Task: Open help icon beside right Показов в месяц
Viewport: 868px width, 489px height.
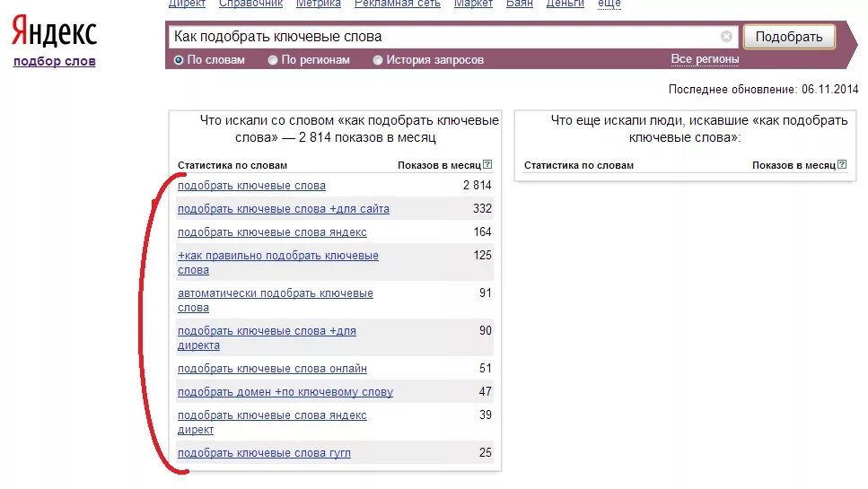Action: [x=842, y=164]
